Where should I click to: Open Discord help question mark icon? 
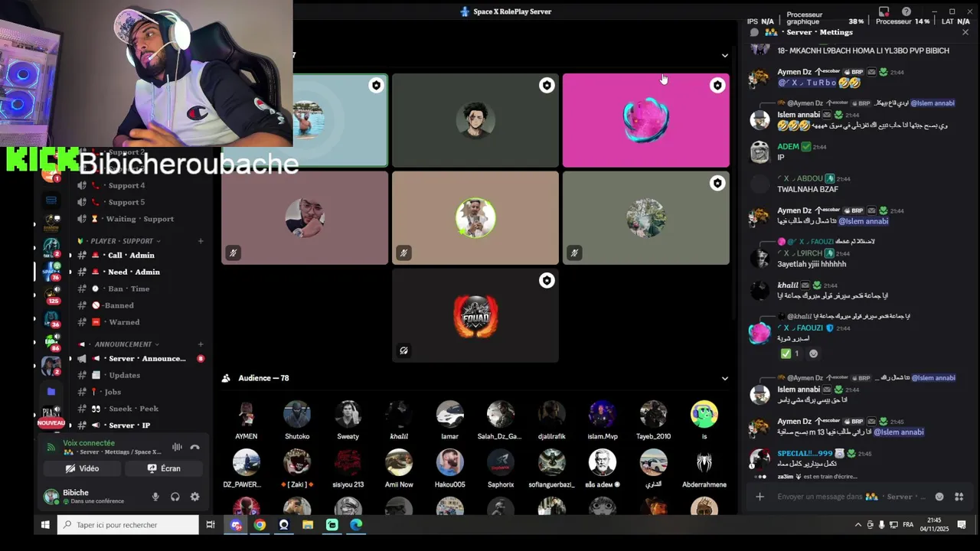tap(906, 11)
